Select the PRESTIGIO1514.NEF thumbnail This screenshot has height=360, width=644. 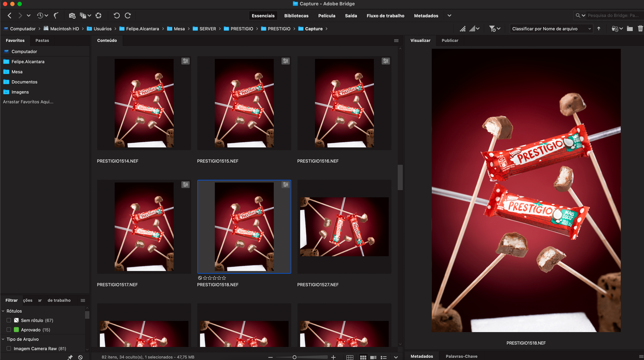point(144,103)
